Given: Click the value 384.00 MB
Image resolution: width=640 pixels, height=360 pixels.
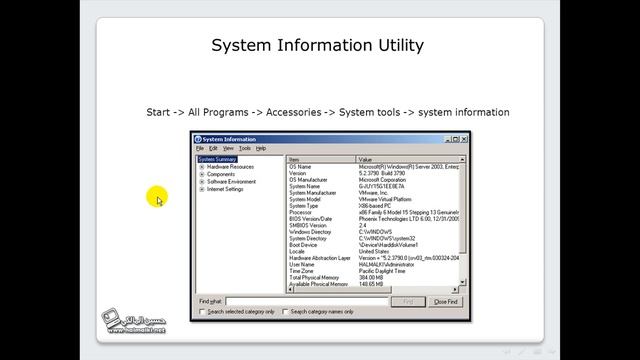Looking at the screenshot, I should [371, 278].
